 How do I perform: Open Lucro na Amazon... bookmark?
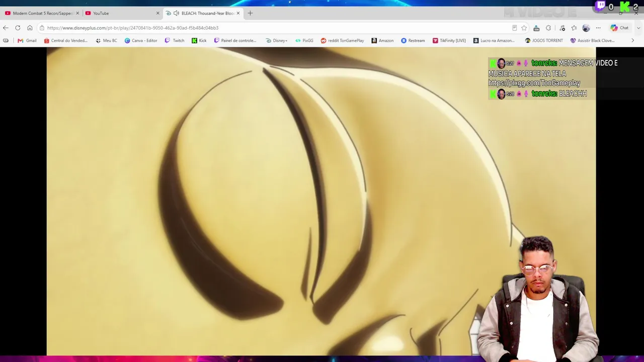coord(494,40)
